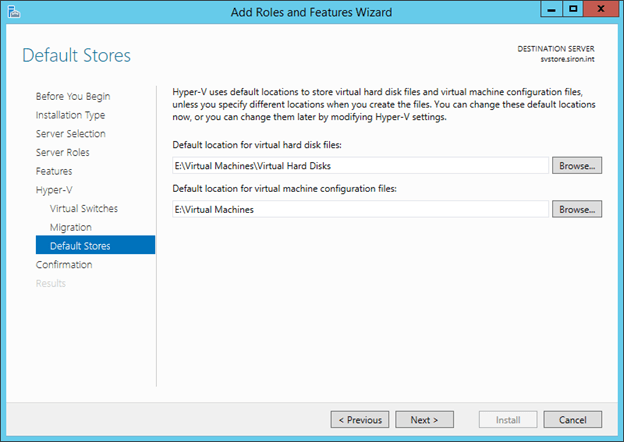Image resolution: width=624 pixels, height=442 pixels.
Task: Go to the Before You Begin step
Action: tap(73, 96)
